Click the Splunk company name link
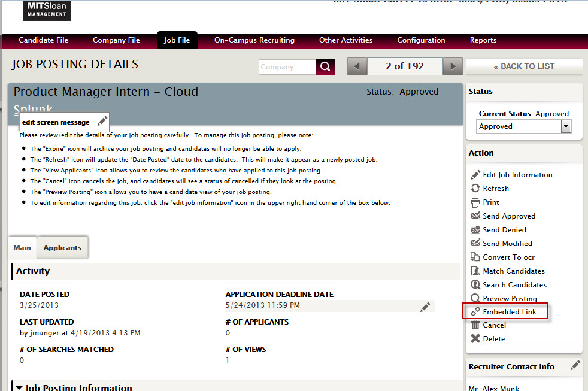Viewport: 588px width, 391px height. pyautogui.click(x=33, y=109)
